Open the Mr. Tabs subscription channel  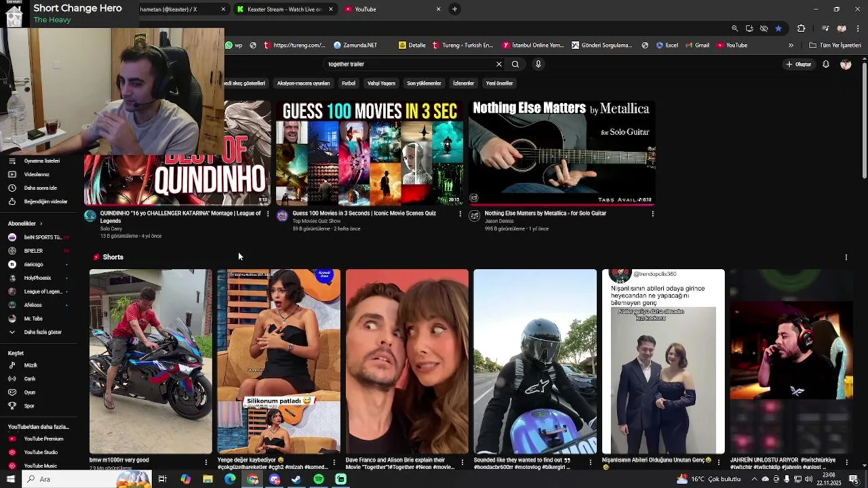click(37, 319)
